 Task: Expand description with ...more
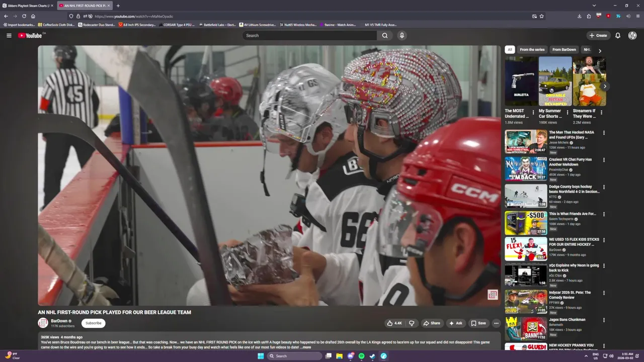click(x=306, y=347)
